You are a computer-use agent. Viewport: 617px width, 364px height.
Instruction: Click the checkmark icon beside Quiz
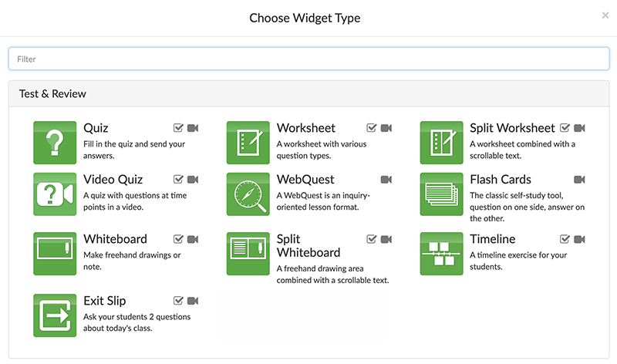[x=179, y=128]
